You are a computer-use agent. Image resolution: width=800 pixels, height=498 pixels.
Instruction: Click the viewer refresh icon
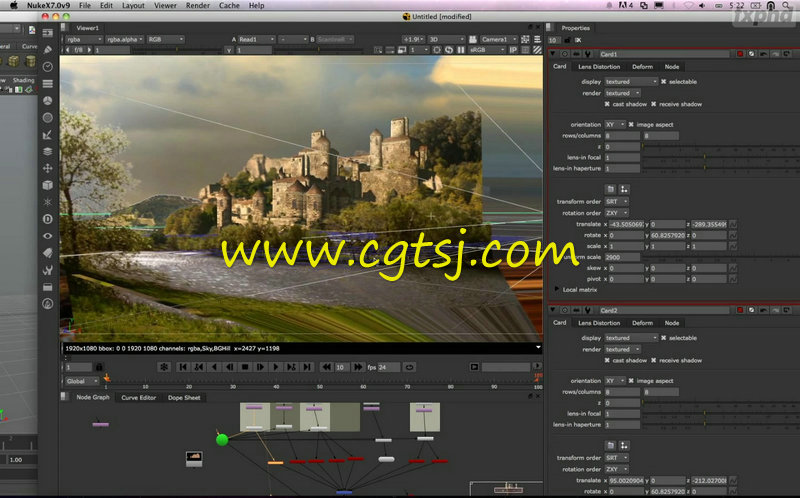tap(449, 50)
